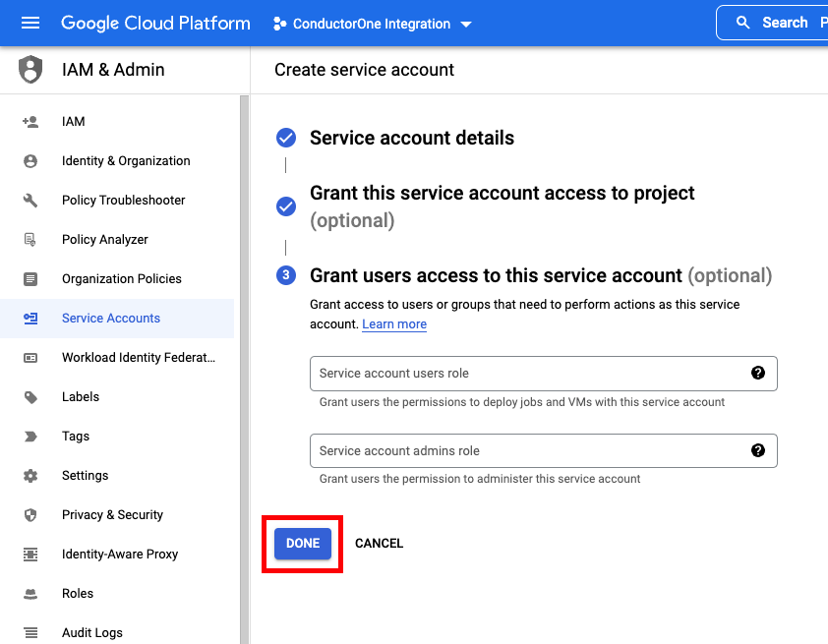Click the IAM & Admin heading
The width and height of the screenshot is (828, 644).
[x=113, y=70]
